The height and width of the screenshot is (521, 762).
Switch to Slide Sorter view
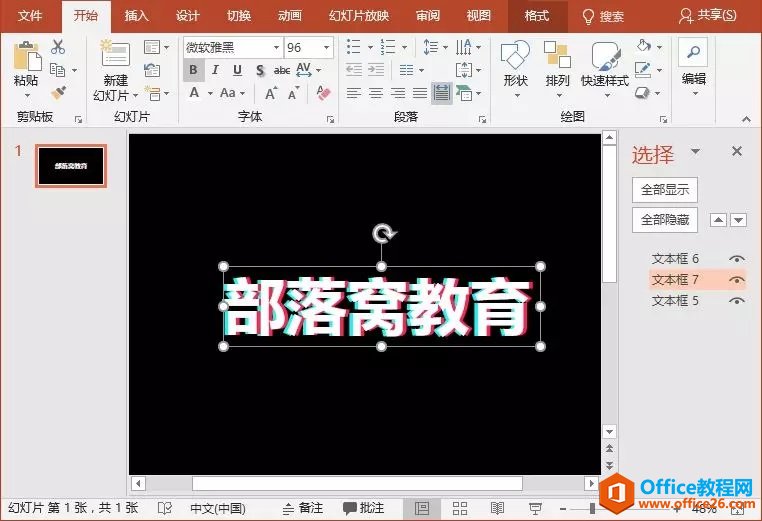tap(460, 508)
